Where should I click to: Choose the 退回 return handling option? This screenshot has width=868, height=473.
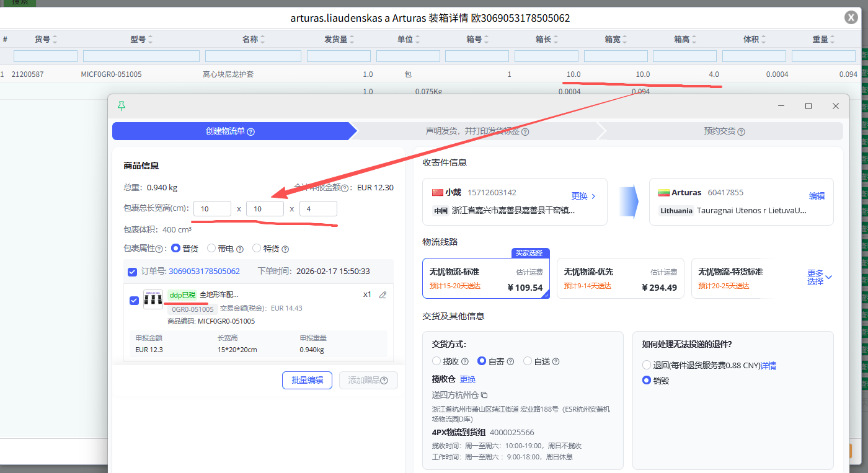click(x=647, y=365)
